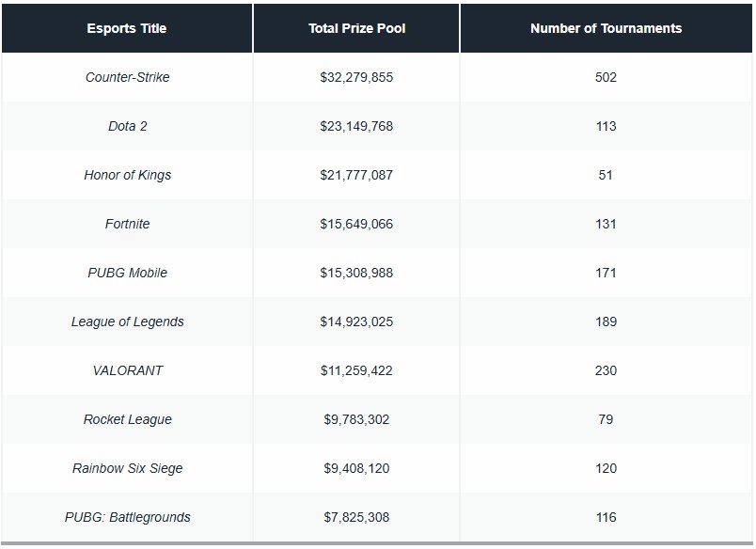Click the VALORANT title cell

[127, 370]
